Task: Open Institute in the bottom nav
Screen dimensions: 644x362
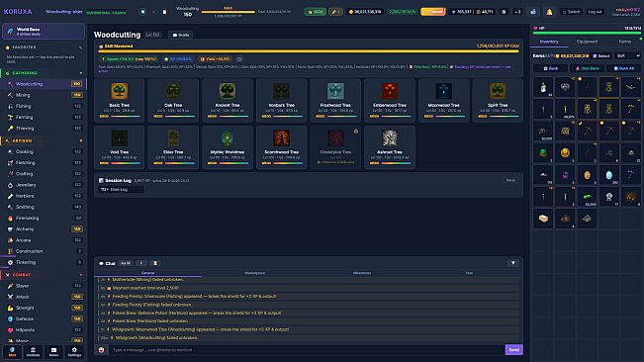Action: pos(33,352)
